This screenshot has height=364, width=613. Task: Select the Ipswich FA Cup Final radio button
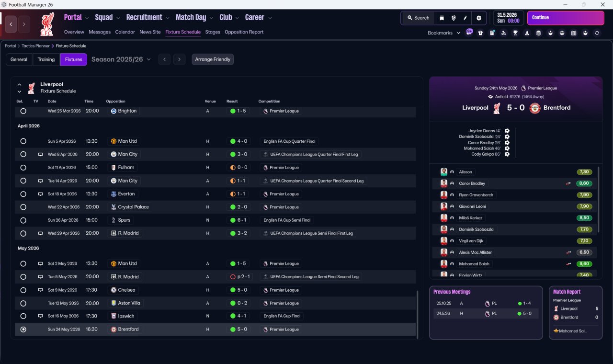[x=23, y=316]
